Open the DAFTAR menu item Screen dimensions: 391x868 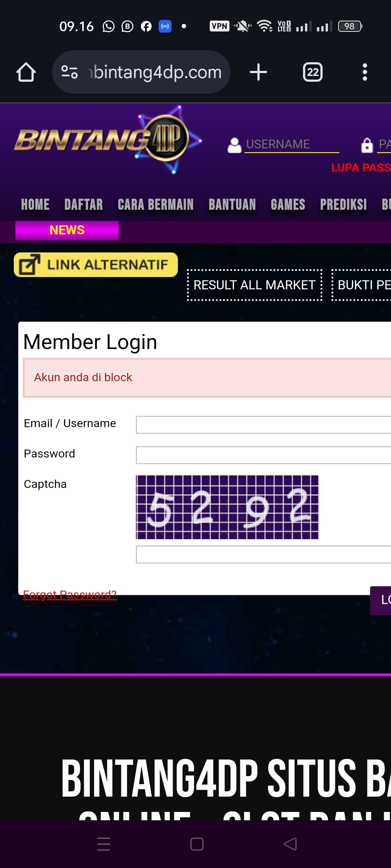click(84, 205)
